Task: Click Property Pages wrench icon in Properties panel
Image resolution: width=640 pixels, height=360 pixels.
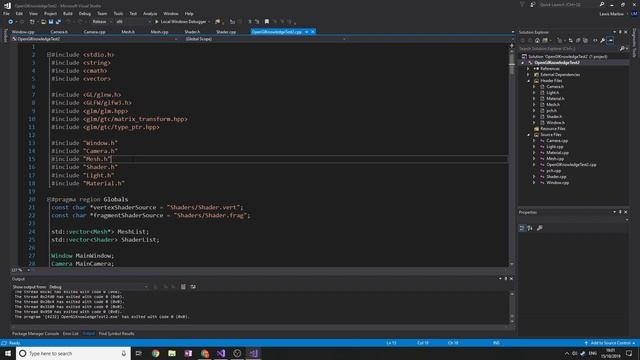Action: pyautogui.click(x=540, y=228)
